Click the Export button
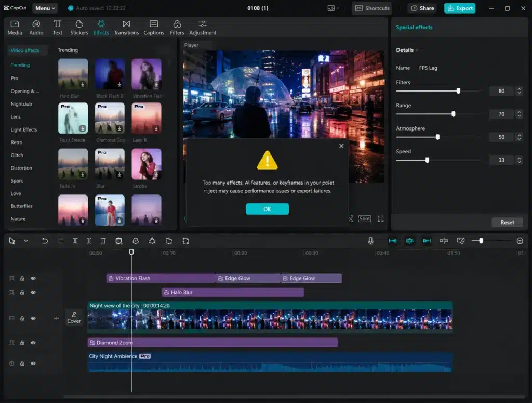This screenshot has width=532, height=403. [460, 8]
